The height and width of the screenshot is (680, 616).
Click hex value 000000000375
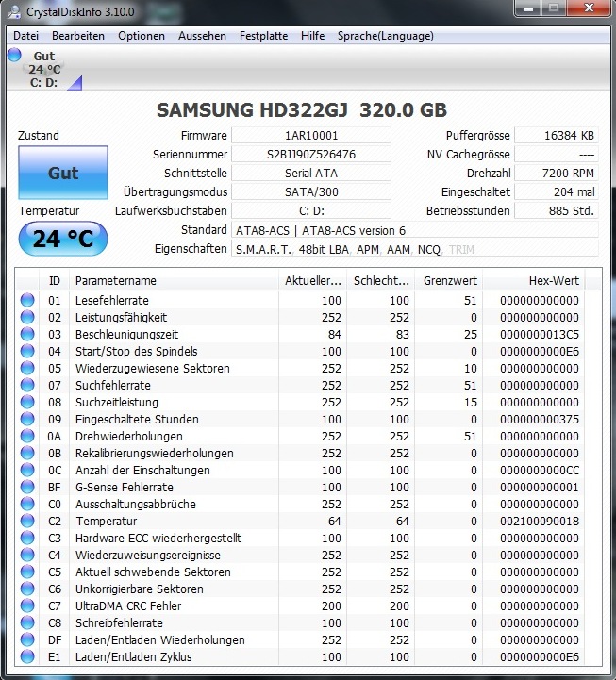(540, 419)
